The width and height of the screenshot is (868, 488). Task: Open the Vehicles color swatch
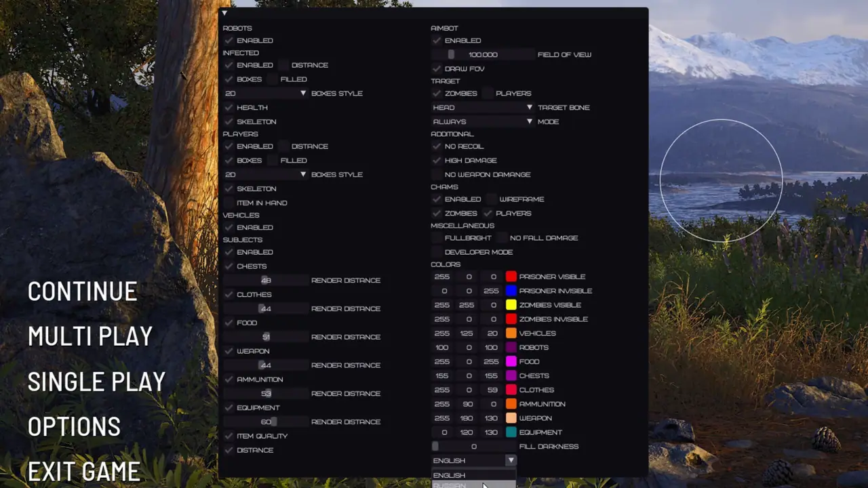point(511,333)
